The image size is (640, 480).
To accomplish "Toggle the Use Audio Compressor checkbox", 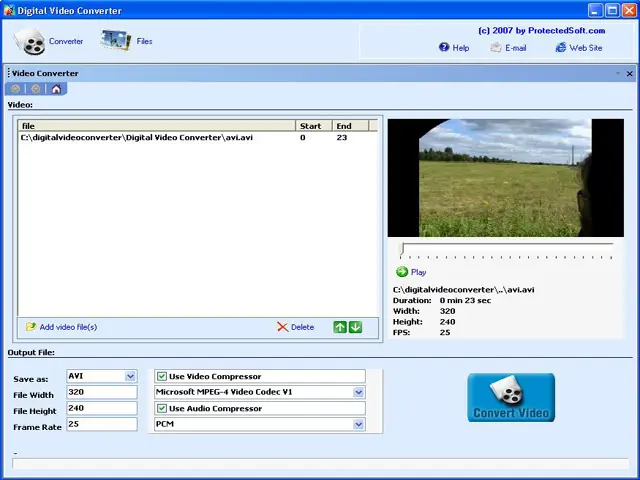I will click(162, 408).
